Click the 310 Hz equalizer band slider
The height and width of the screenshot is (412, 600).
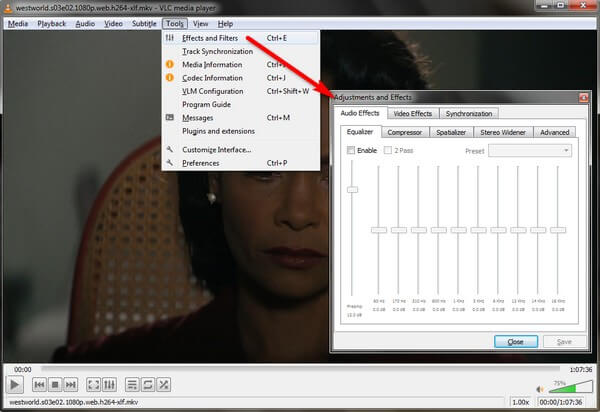click(419, 230)
